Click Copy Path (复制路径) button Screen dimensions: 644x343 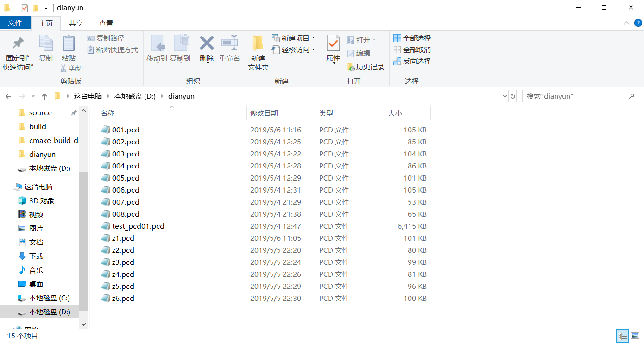pos(106,38)
